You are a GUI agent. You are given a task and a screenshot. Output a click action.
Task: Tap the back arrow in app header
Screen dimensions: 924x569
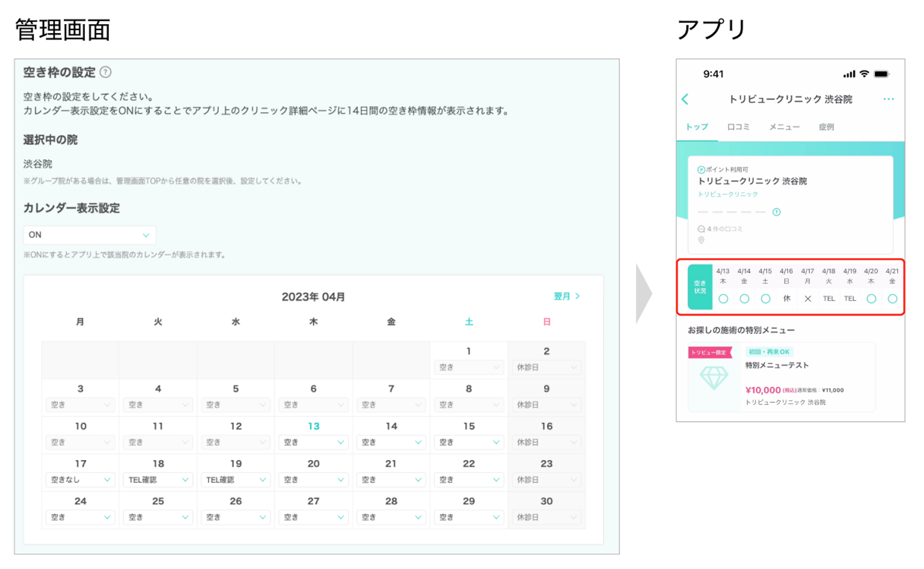click(685, 99)
